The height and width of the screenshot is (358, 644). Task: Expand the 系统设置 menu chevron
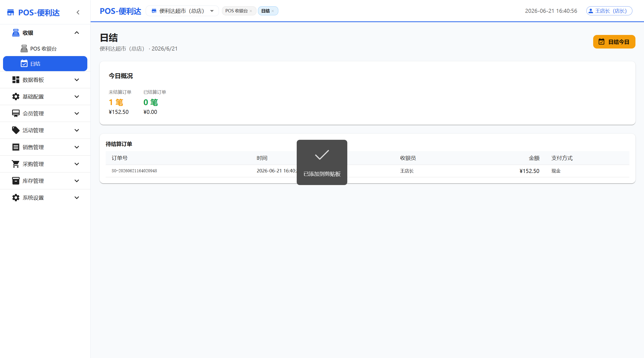pos(77,198)
